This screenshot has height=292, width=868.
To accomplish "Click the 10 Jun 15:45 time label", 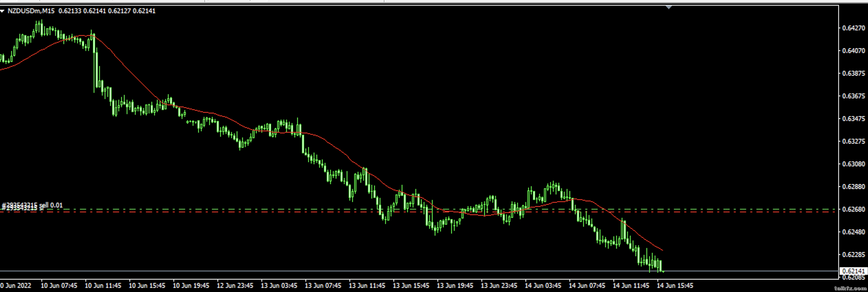I will [x=147, y=285].
